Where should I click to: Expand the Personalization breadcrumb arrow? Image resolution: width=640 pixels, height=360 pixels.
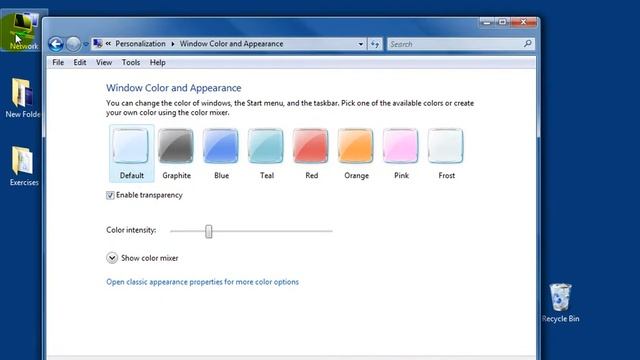[x=173, y=44]
